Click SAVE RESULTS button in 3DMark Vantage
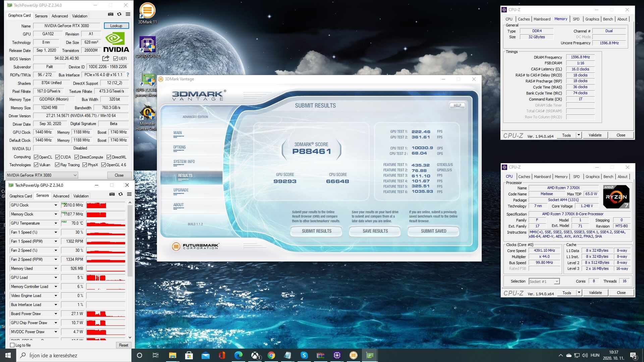The height and width of the screenshot is (362, 644). coord(375,231)
